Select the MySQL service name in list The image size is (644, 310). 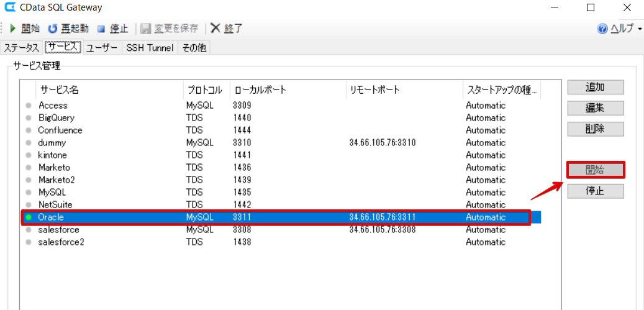coord(52,192)
